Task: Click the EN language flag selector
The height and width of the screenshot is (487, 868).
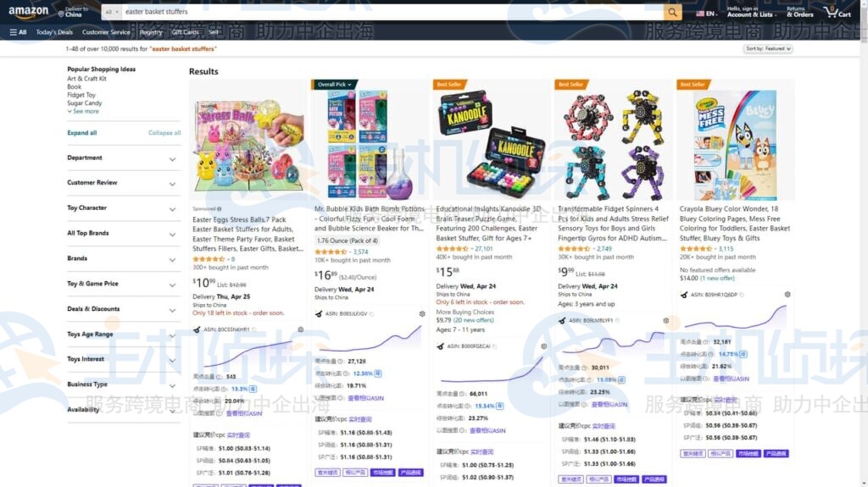Action: tap(706, 14)
